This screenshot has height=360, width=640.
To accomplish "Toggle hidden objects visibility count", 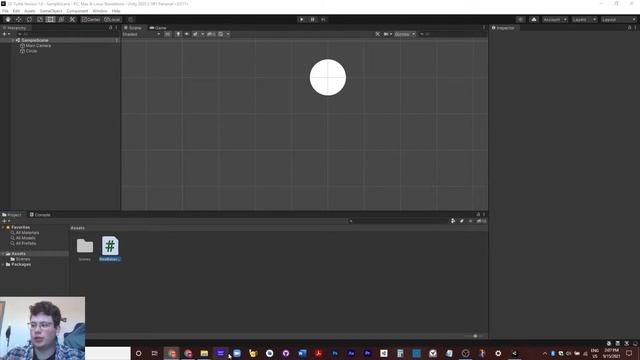I will [211, 34].
